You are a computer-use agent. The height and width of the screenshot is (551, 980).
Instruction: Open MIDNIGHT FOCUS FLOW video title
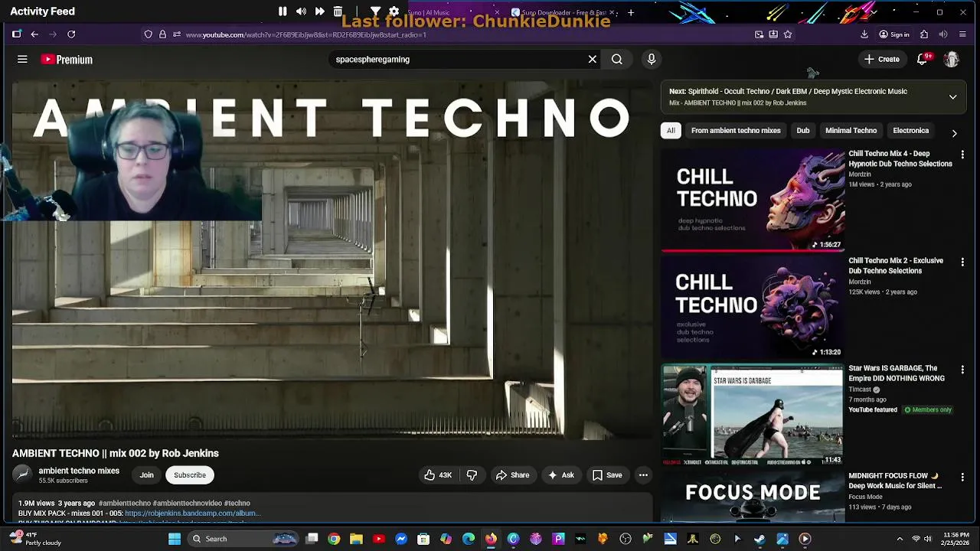point(896,481)
